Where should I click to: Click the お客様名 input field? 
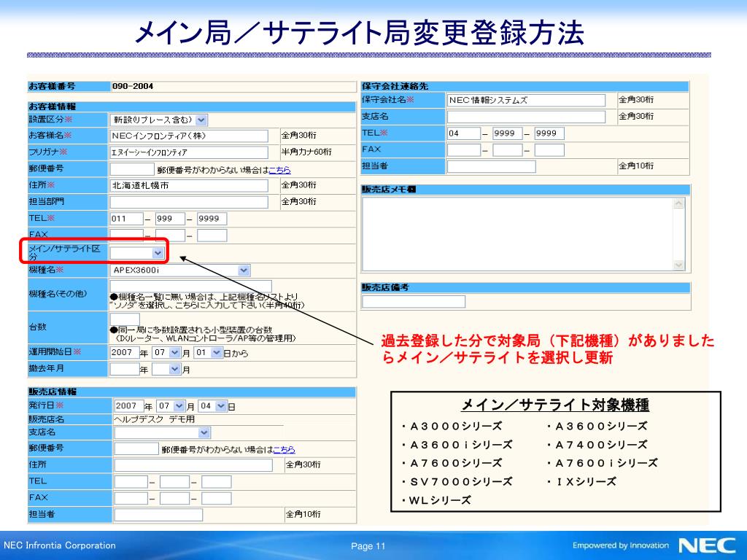point(189,136)
